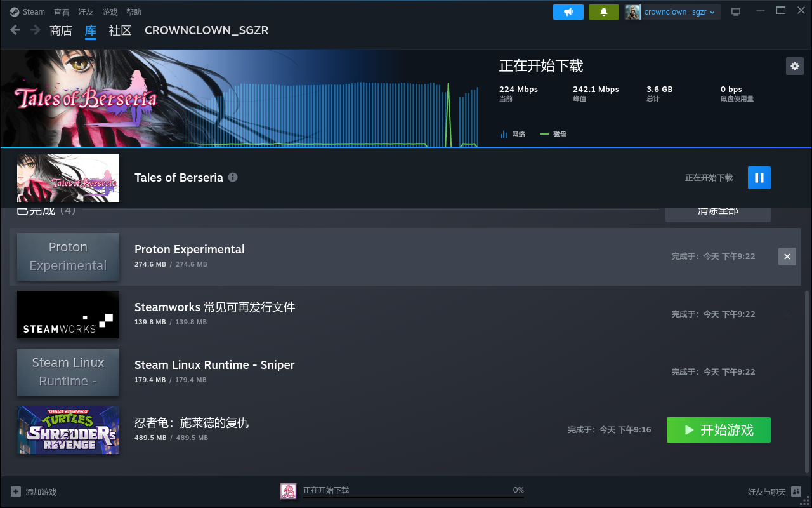Click the blue announcements megaphone icon
Viewport: 812px width, 508px height.
[568, 12]
